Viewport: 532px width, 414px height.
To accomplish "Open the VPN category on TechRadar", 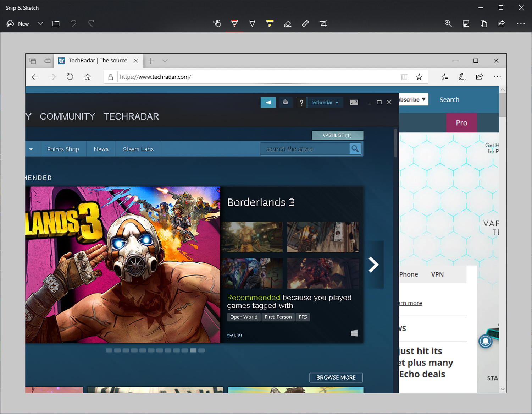I will (437, 274).
